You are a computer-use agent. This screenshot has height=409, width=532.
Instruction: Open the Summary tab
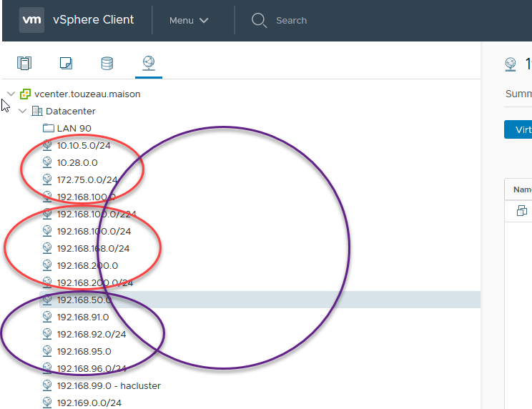[518, 94]
